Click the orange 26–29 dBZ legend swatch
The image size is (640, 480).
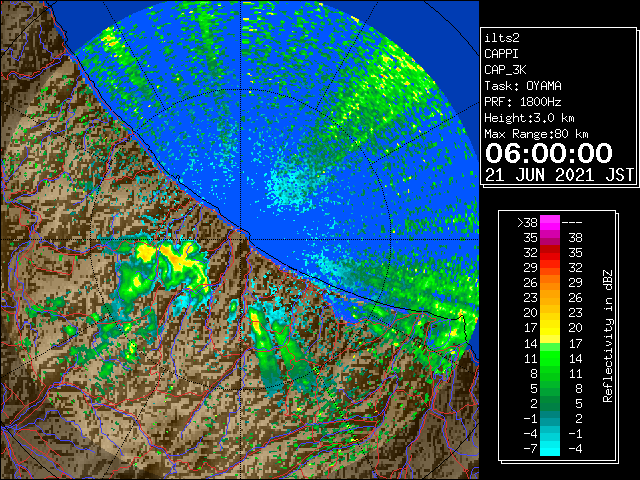(x=550, y=282)
